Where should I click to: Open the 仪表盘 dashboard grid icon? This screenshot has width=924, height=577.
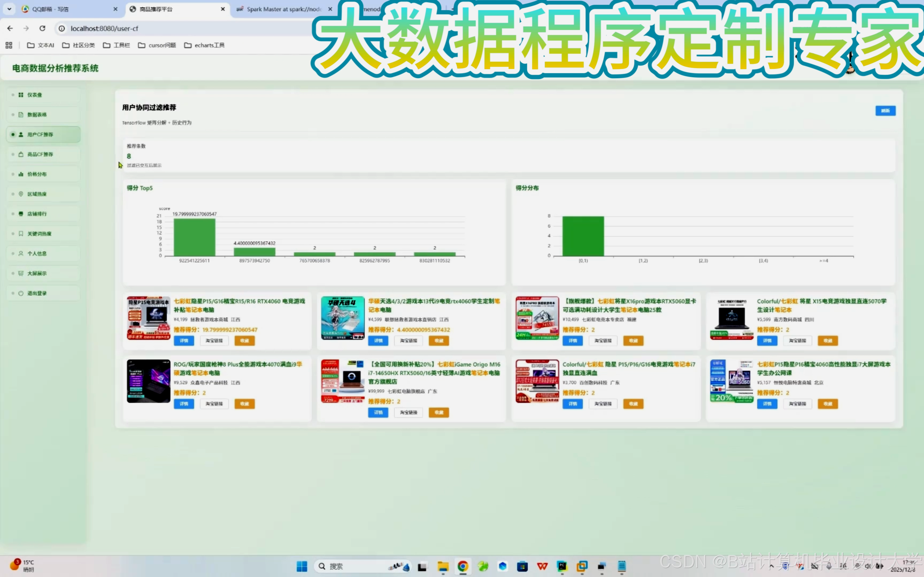[x=21, y=94]
